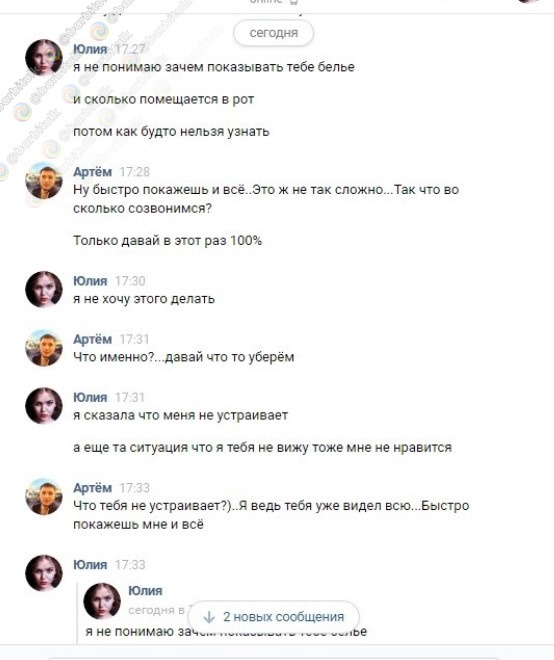The image size is (554, 660).
Task: Select message 'я не хочу этого делать'
Action: 144,299
